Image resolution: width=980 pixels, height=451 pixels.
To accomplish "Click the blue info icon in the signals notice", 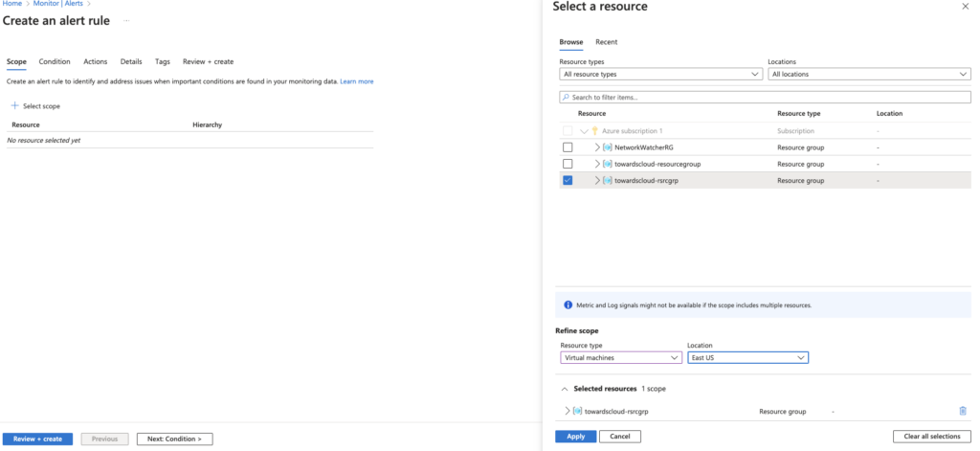I will click(x=568, y=305).
